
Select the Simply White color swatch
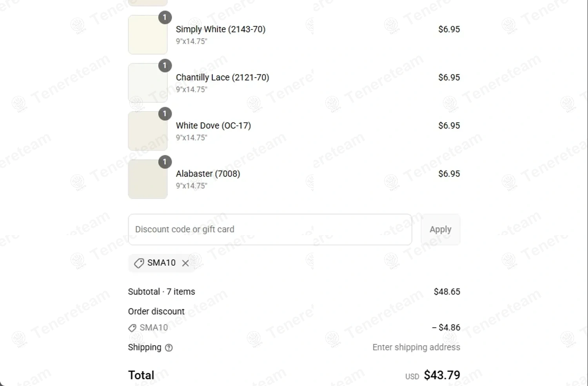[147, 35]
